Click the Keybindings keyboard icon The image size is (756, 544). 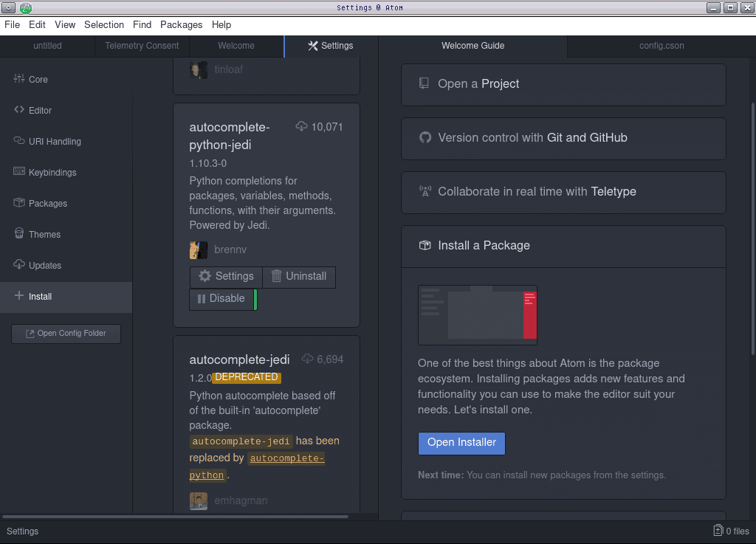tap(18, 171)
